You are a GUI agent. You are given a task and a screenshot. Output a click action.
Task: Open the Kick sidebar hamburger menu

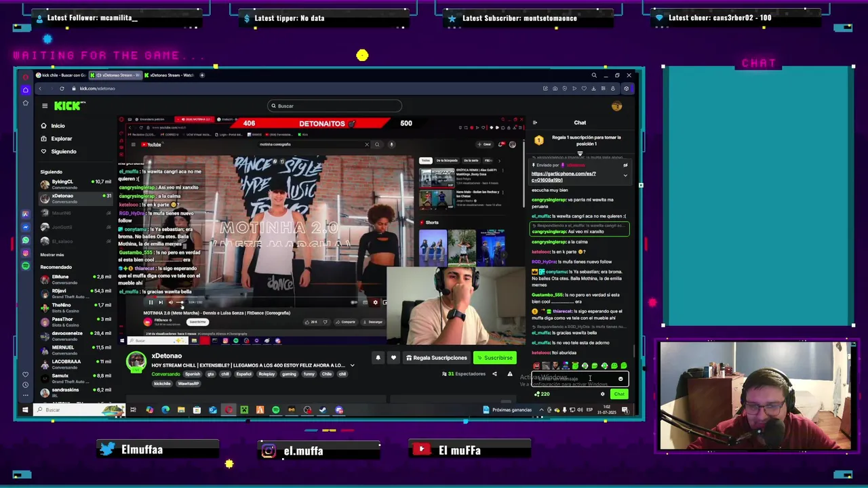pos(45,106)
